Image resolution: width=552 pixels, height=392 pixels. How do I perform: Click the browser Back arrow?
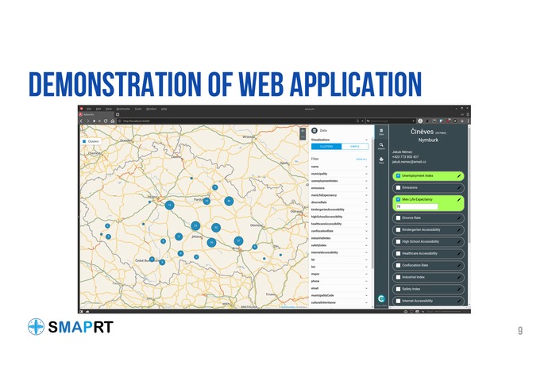coord(81,121)
